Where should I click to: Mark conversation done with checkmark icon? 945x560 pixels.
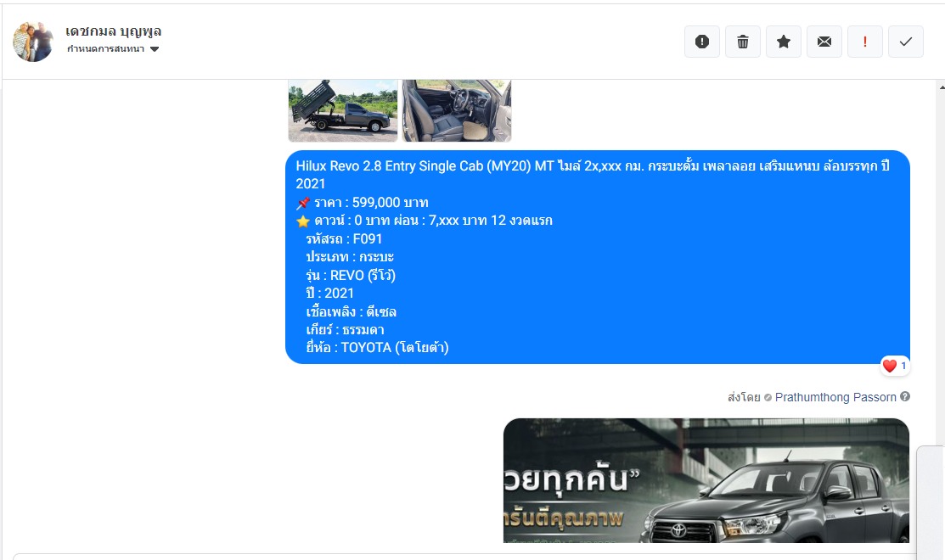pyautogui.click(x=906, y=42)
